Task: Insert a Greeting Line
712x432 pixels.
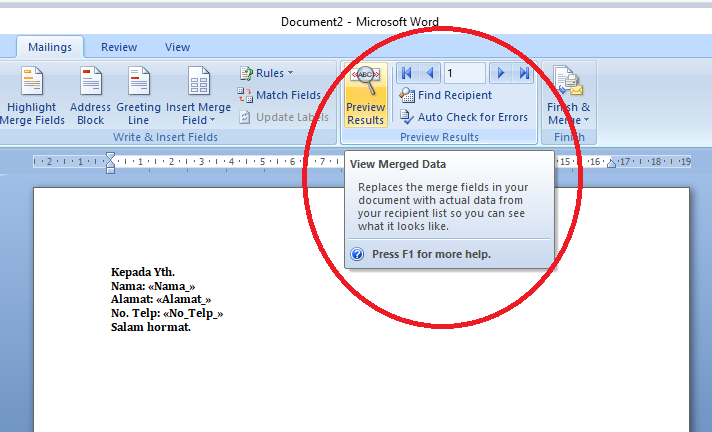Action: [x=138, y=96]
